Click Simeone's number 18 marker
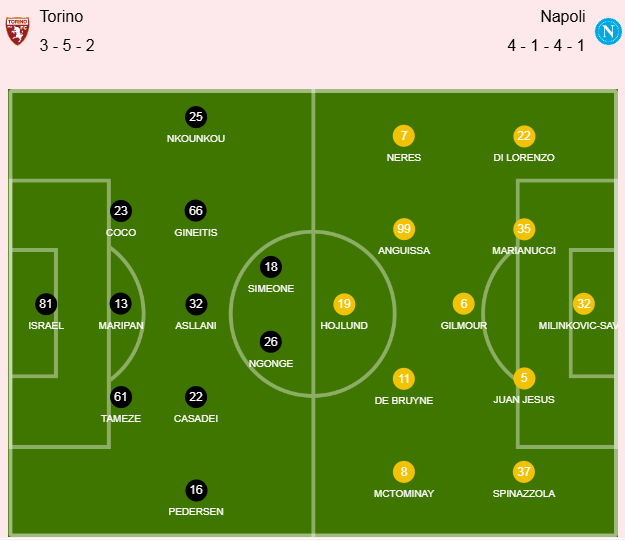 coord(271,267)
